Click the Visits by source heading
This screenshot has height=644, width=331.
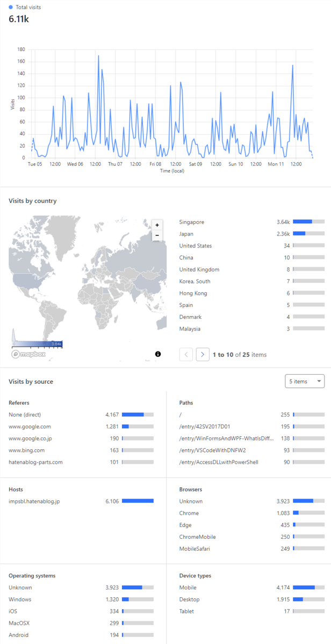click(31, 382)
